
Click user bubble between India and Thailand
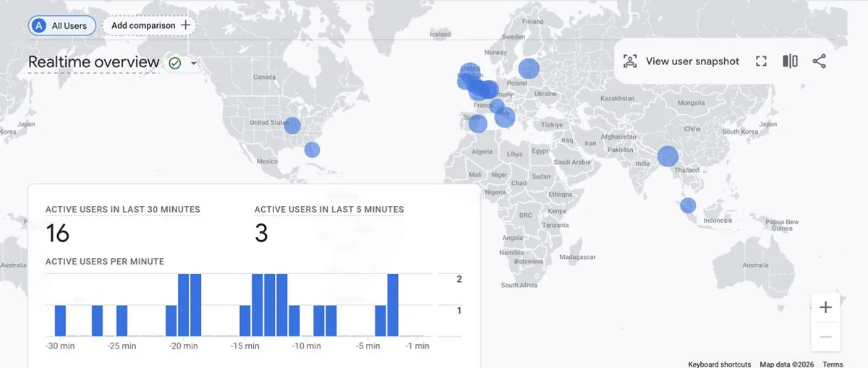click(668, 156)
